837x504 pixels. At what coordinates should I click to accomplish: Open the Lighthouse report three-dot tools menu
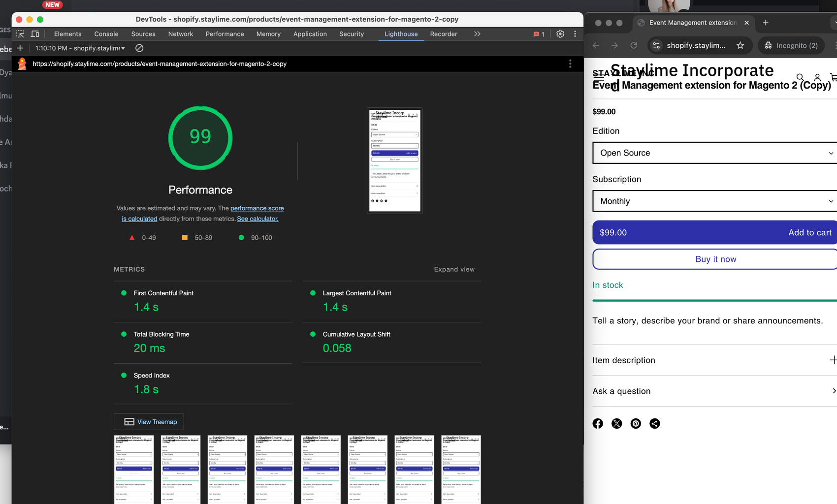(570, 63)
